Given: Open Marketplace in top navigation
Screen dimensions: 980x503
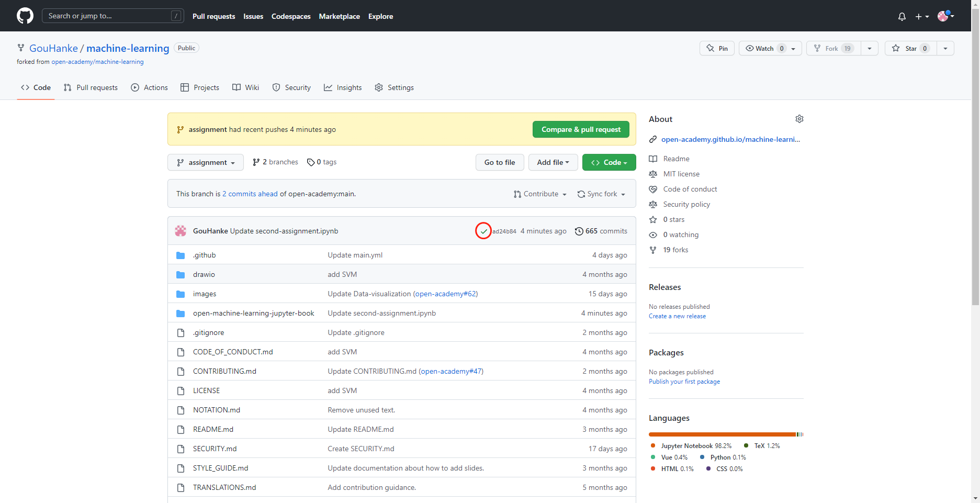Looking at the screenshot, I should click(x=339, y=16).
